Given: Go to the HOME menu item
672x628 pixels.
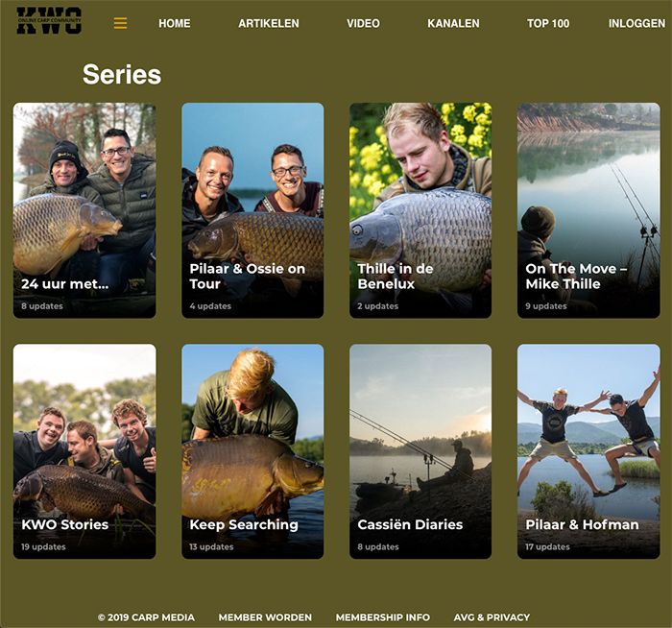Looking at the screenshot, I should [x=175, y=24].
